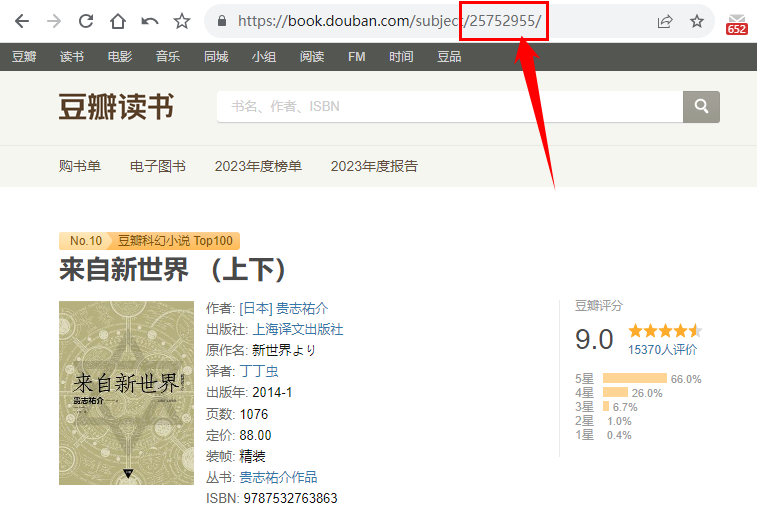Bookmark page with address bar star

click(x=697, y=21)
